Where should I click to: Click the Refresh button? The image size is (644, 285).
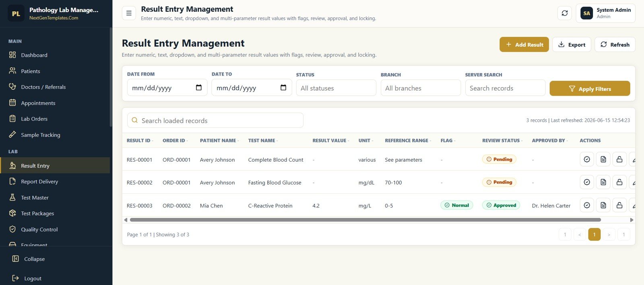click(x=615, y=44)
